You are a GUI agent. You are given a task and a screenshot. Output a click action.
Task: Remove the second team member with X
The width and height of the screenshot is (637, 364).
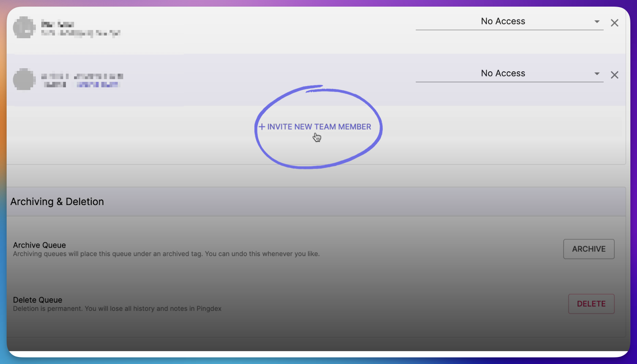click(x=614, y=75)
